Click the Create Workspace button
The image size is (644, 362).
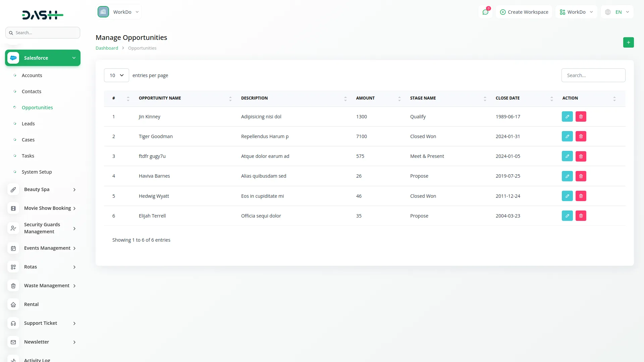click(524, 12)
